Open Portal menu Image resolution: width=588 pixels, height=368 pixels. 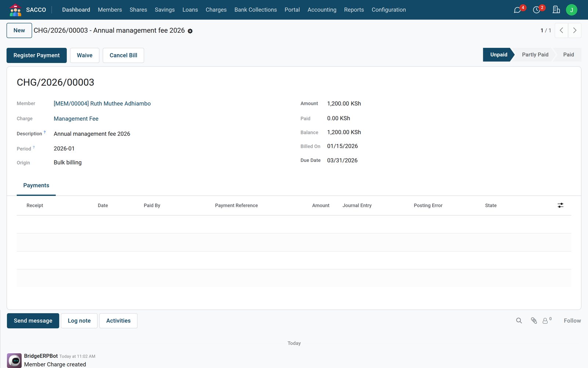point(292,10)
